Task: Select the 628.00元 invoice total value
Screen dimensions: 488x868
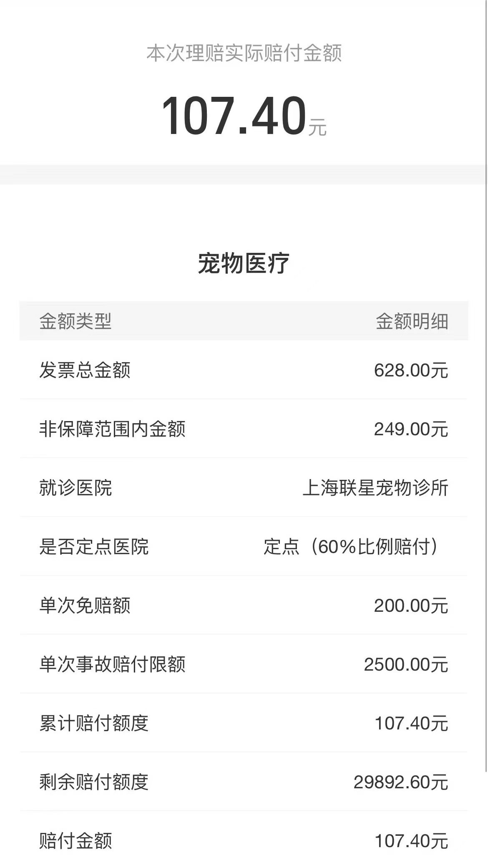Action: [x=411, y=370]
